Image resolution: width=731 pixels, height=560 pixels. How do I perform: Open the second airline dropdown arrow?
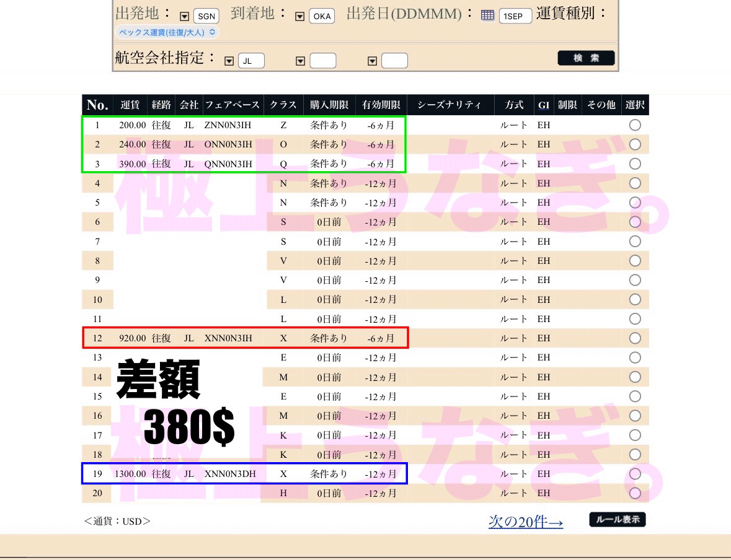tap(301, 61)
